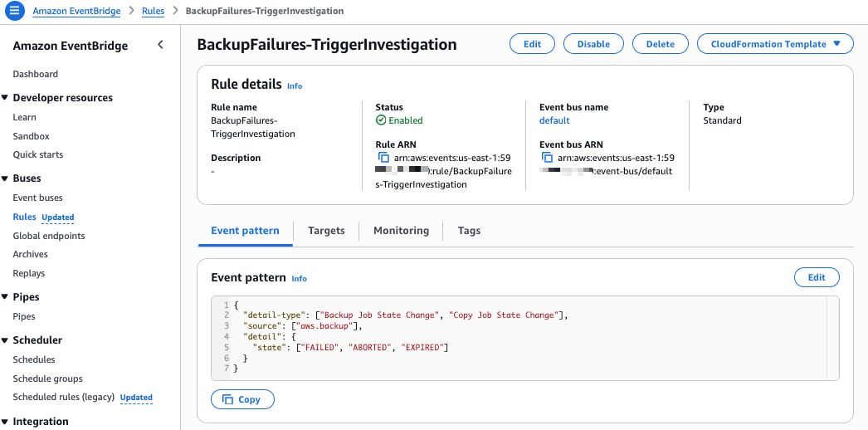The width and height of the screenshot is (868, 430).
Task: Copy the event pattern with Copy button
Action: [242, 399]
